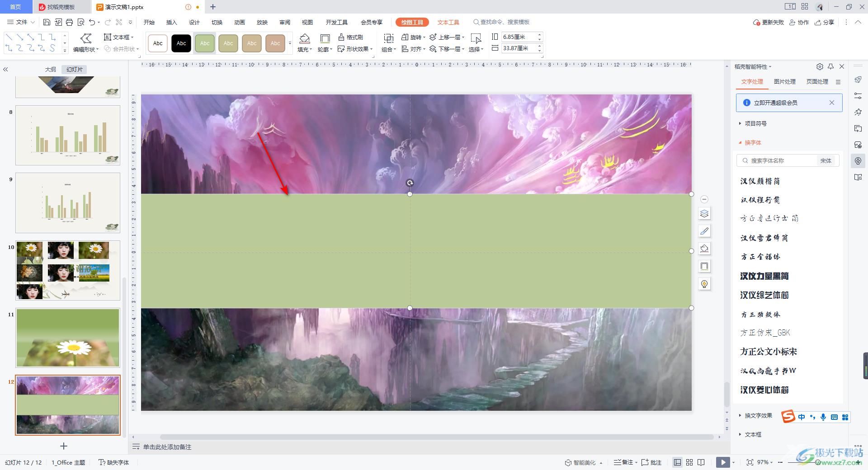
Task: Open the Text Box (文本框) dropdown
Action: click(119, 37)
